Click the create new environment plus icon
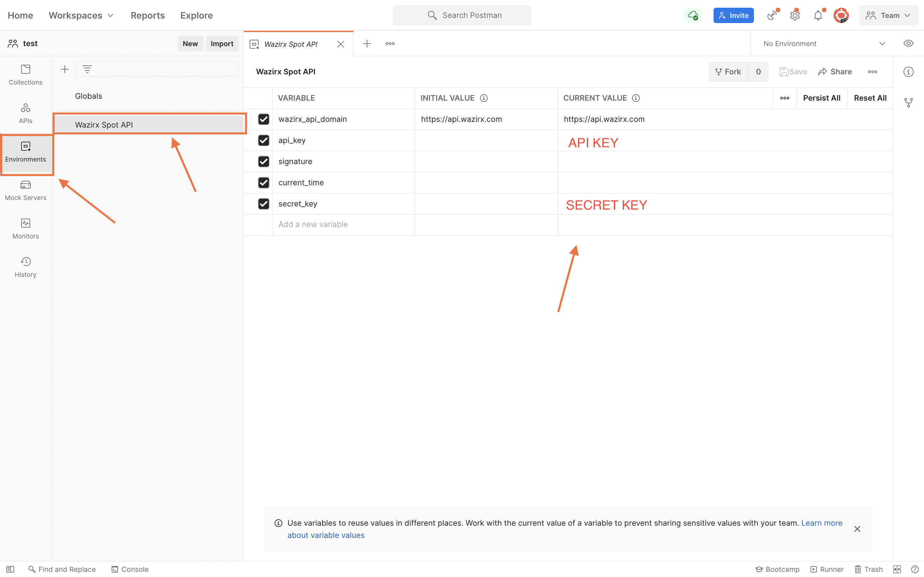 pos(64,70)
